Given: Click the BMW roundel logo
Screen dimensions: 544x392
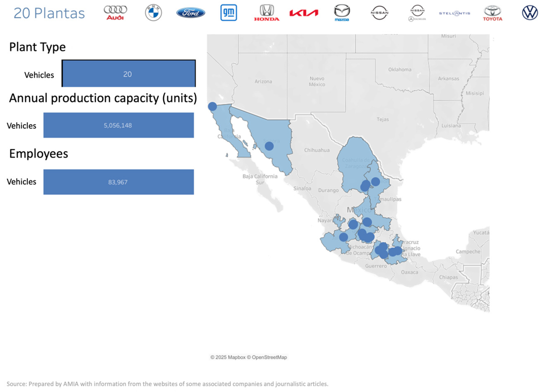Looking at the screenshot, I should [x=153, y=13].
